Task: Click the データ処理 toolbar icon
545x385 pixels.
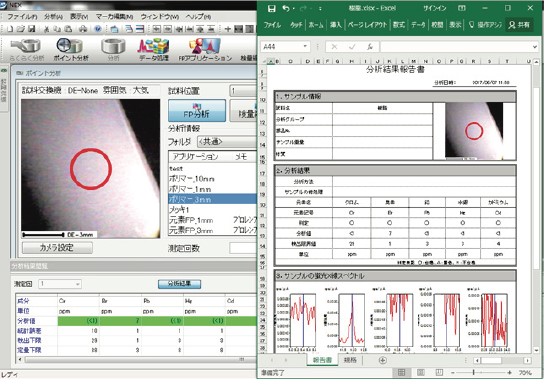Action: [153, 49]
